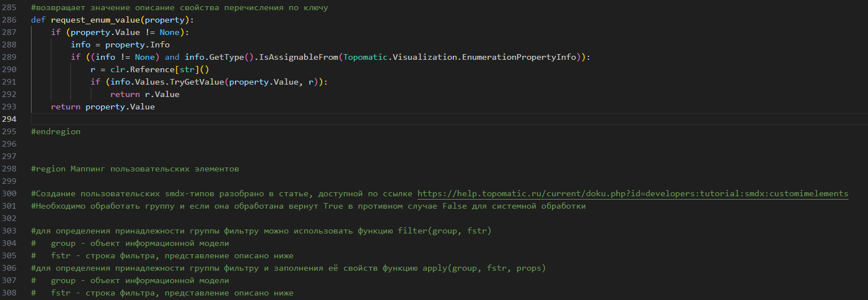This screenshot has height=300, width=868.
Task: Open the help.topomatic.ru documentation link
Action: [633, 194]
